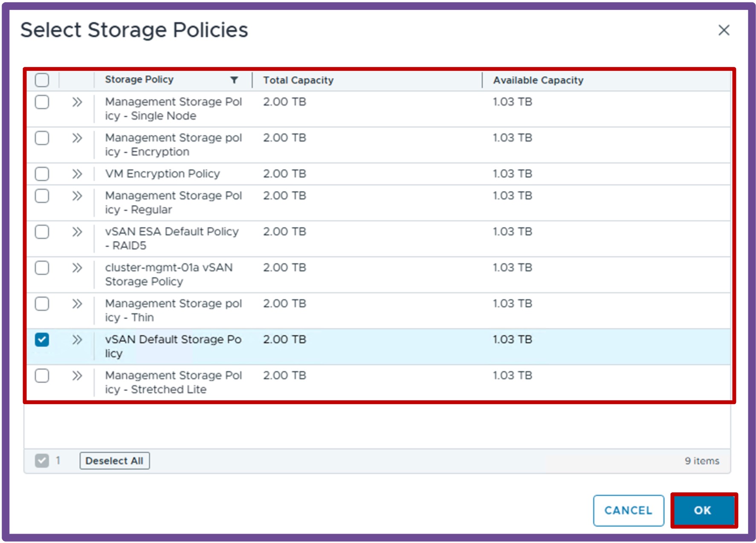
Task: Close the Select Storage Policies dialog
Action: click(724, 30)
